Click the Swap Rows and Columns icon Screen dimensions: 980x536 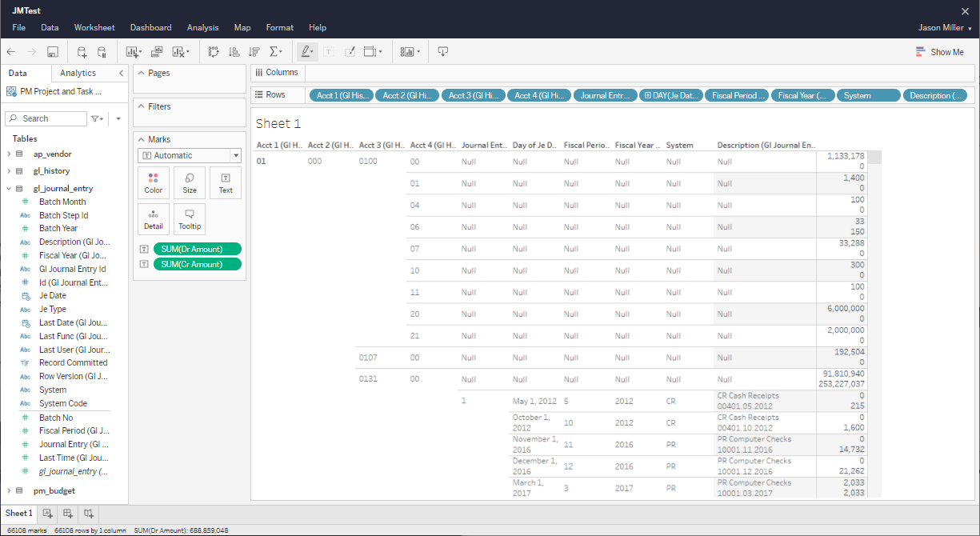pyautogui.click(x=214, y=52)
